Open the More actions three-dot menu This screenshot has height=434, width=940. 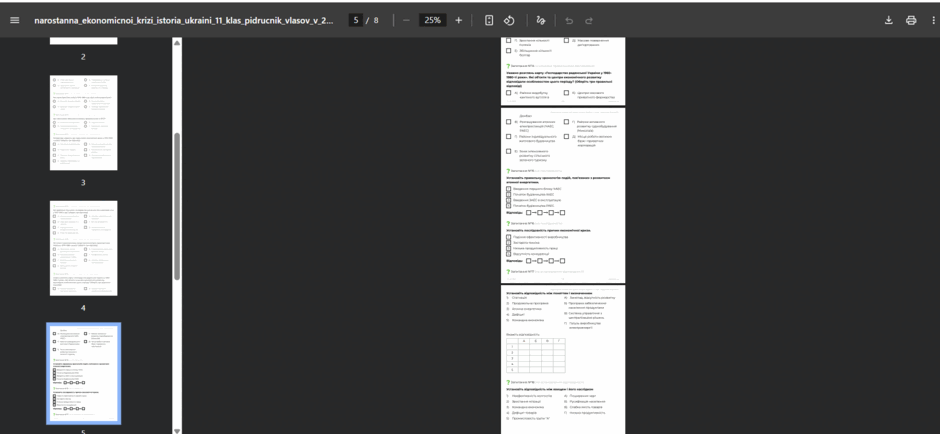click(x=933, y=20)
